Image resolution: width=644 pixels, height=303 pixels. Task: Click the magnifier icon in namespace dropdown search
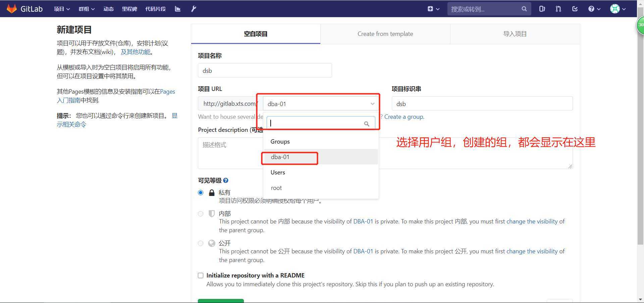point(367,123)
